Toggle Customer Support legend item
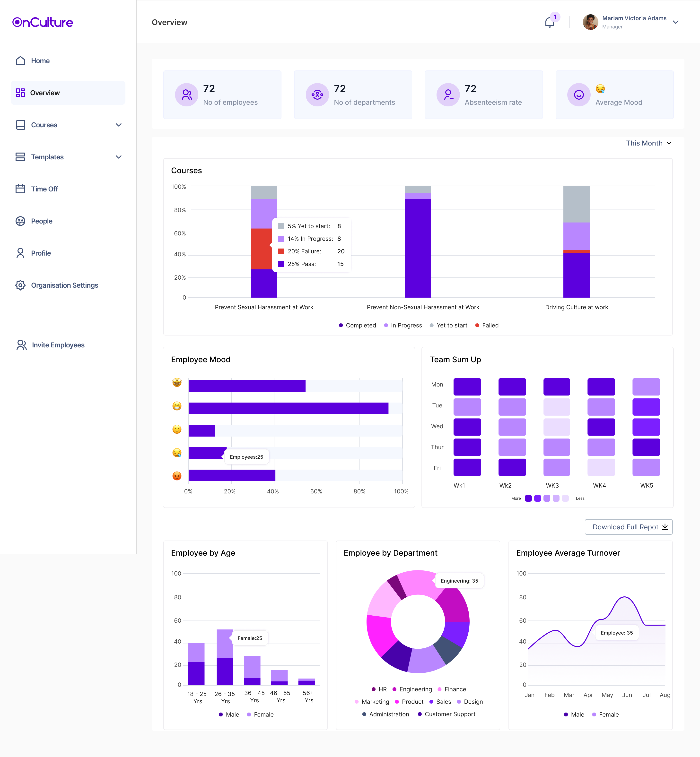Viewport: 700px width, 757px height. pyautogui.click(x=446, y=714)
